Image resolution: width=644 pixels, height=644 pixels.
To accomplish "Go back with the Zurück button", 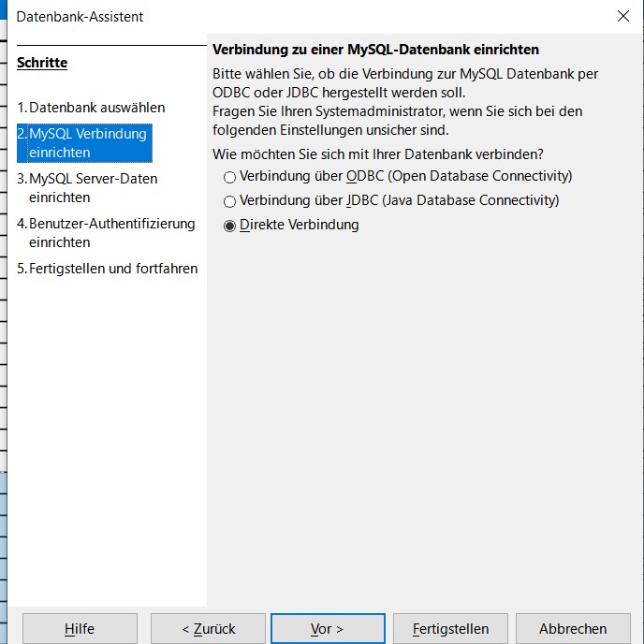I will [209, 629].
